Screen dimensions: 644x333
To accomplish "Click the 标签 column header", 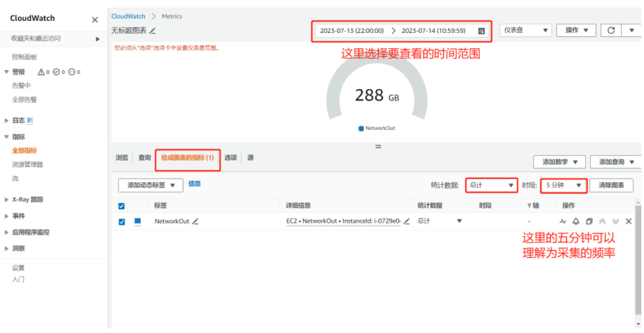I will pos(160,205).
